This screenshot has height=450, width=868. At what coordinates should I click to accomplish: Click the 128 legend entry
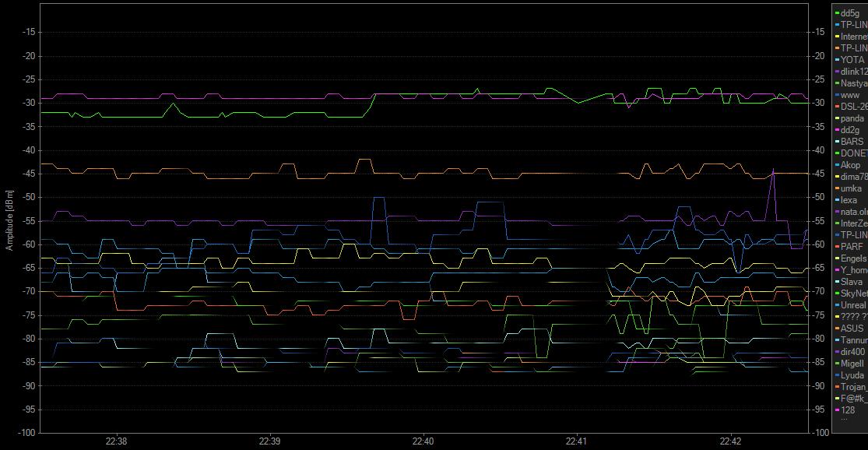[845, 410]
